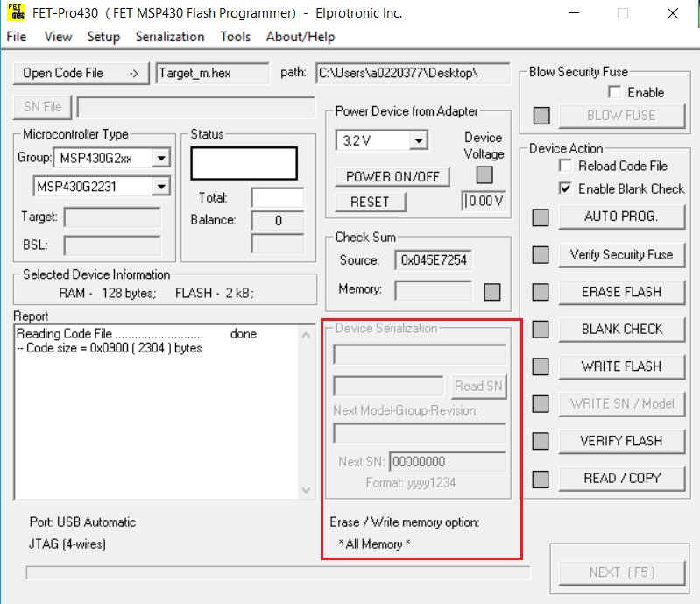Open the Tools menu

click(x=236, y=37)
